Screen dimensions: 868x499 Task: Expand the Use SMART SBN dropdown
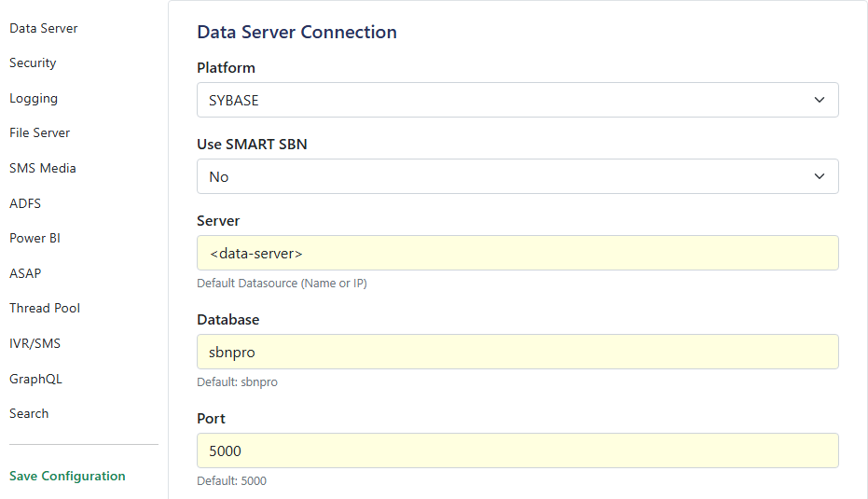click(517, 176)
